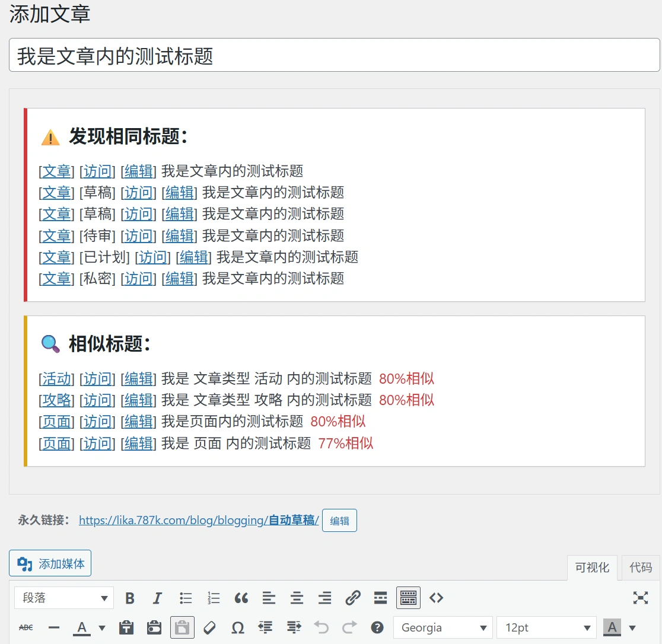662x644 pixels.
Task: Open the Georgia font family dropdown
Action: pos(444,627)
